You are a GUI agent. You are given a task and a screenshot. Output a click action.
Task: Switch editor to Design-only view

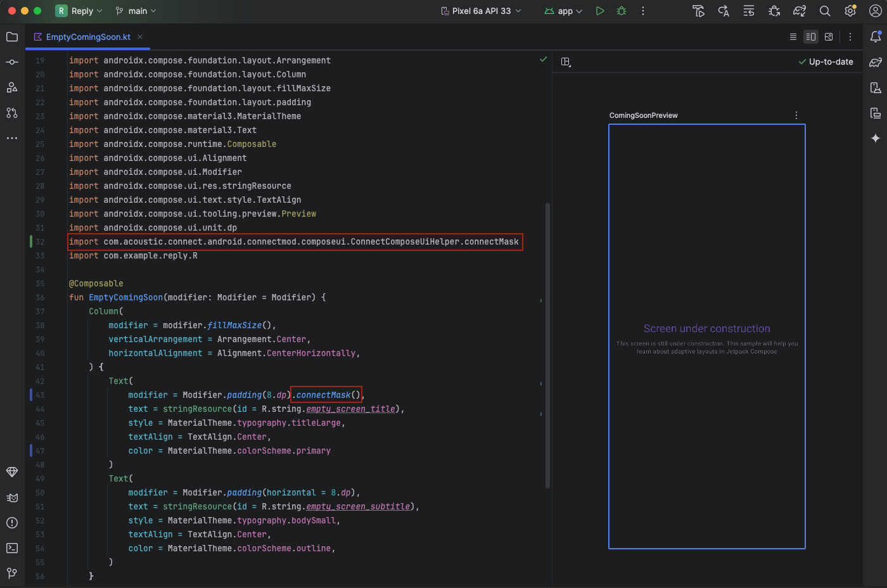(x=829, y=37)
